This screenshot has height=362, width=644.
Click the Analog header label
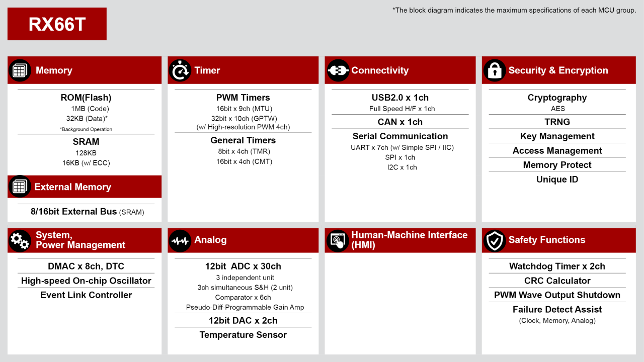210,240
